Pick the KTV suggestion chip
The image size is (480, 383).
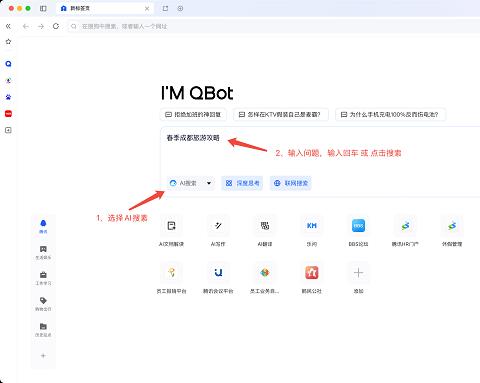point(281,114)
